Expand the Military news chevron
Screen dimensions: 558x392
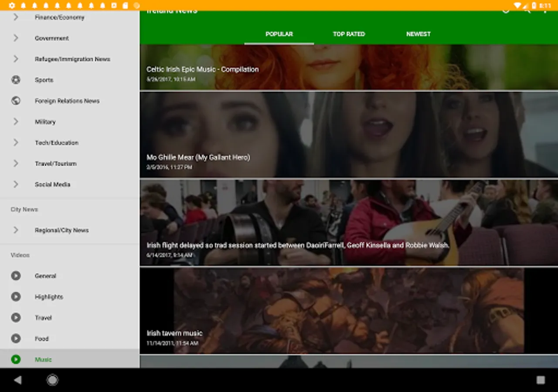tap(16, 122)
